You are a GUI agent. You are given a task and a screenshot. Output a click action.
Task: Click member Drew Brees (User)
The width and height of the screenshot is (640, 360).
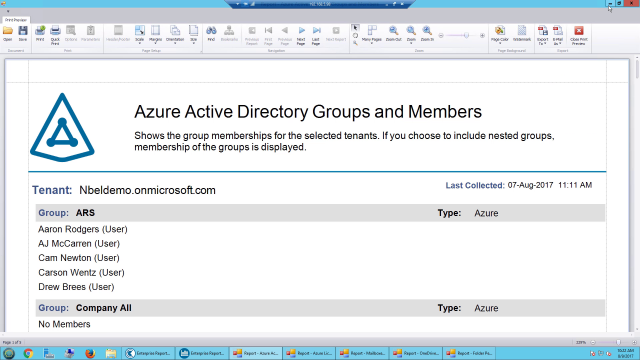76,287
